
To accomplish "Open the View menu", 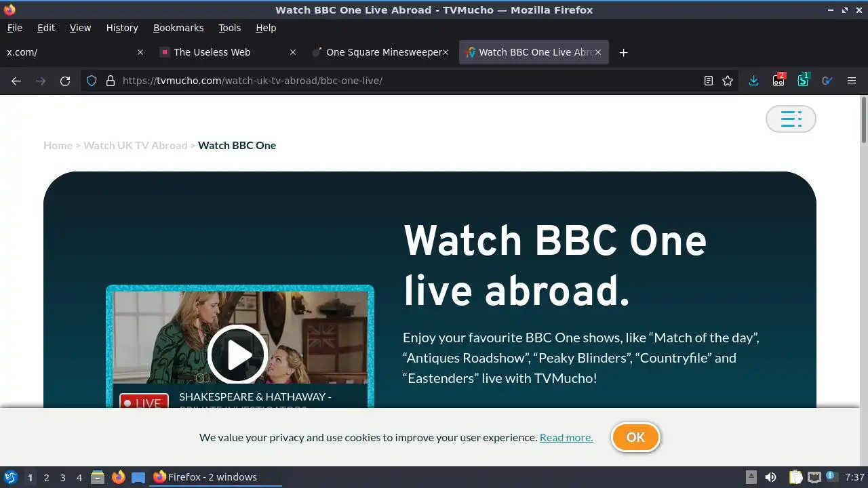I will 80,28.
